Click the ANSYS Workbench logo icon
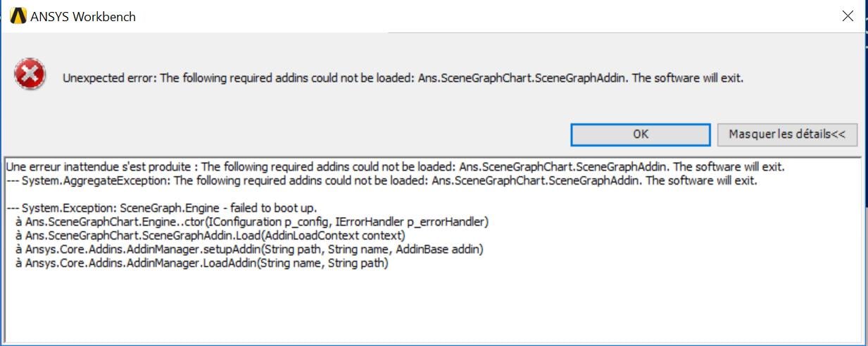This screenshot has width=868, height=346. [x=19, y=16]
